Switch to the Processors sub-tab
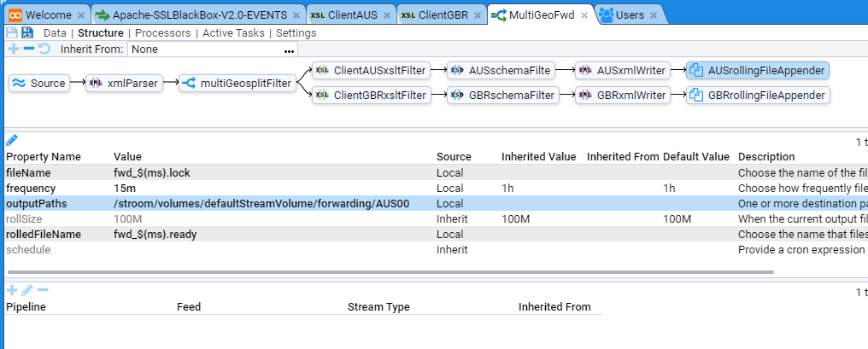 pyautogui.click(x=162, y=32)
